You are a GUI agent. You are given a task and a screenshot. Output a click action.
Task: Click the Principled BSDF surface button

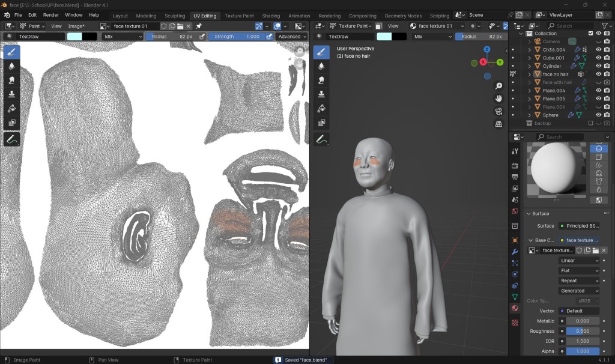(x=578, y=226)
